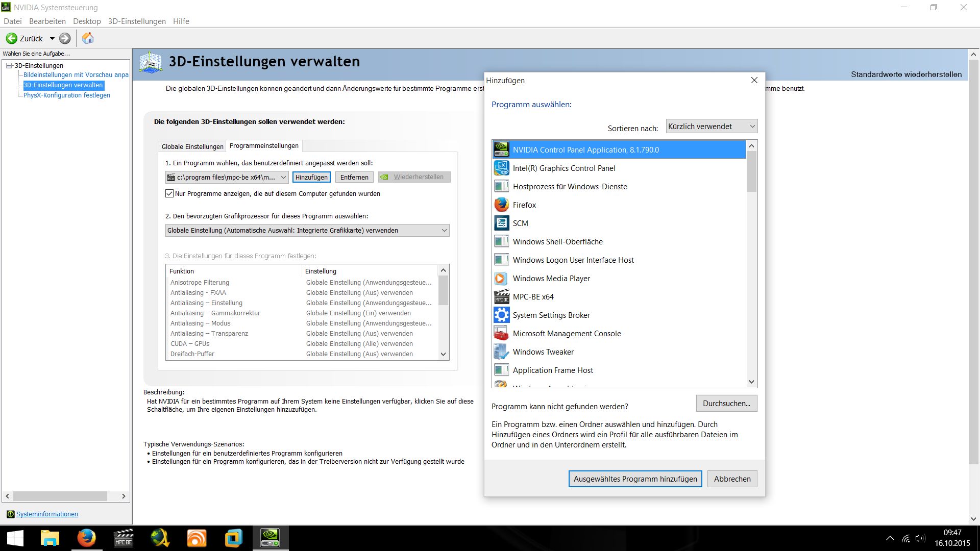Click 'Ausgewähltes Programm hinzufügen' button
Viewport: 980px width, 551px height.
[x=635, y=479]
